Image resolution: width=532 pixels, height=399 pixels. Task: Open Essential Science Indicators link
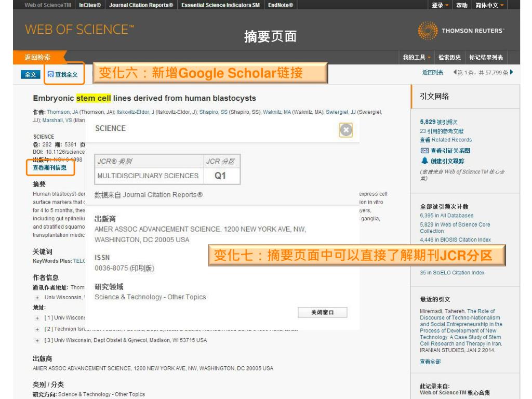pos(220,5)
